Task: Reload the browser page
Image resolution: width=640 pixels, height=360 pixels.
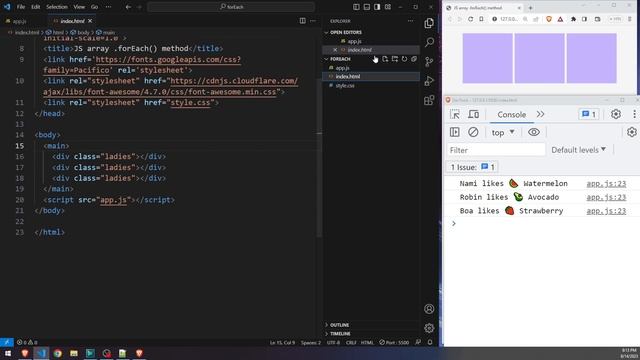Action: tap(470, 19)
